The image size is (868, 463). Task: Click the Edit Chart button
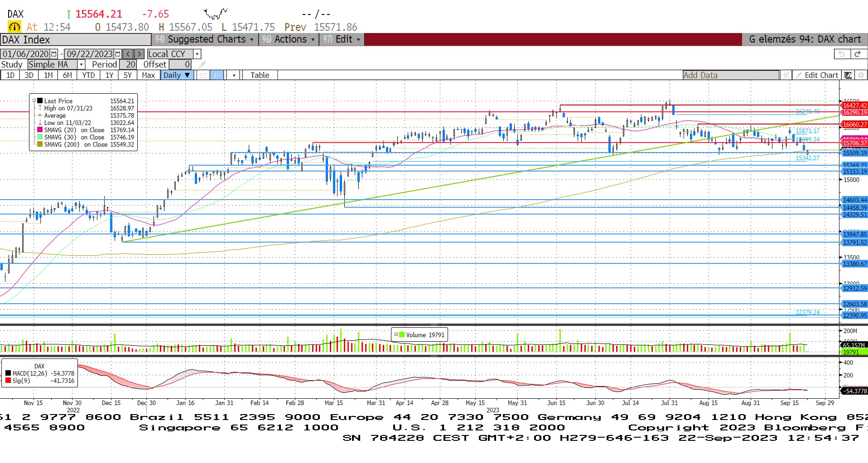pos(817,75)
